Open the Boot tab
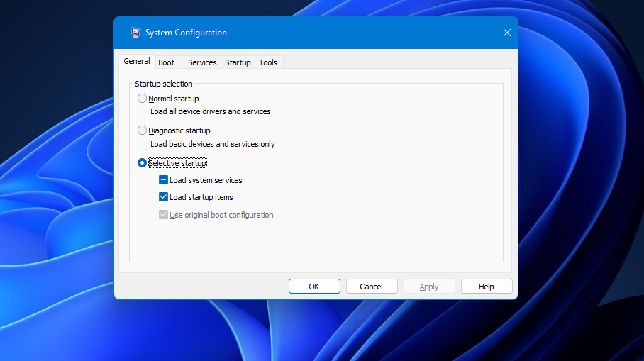Viewport: 644px width, 361px height. [x=166, y=62]
